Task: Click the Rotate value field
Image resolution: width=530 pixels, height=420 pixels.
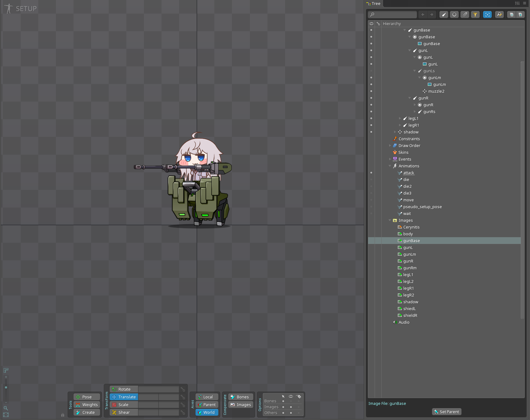Action: [158, 389]
